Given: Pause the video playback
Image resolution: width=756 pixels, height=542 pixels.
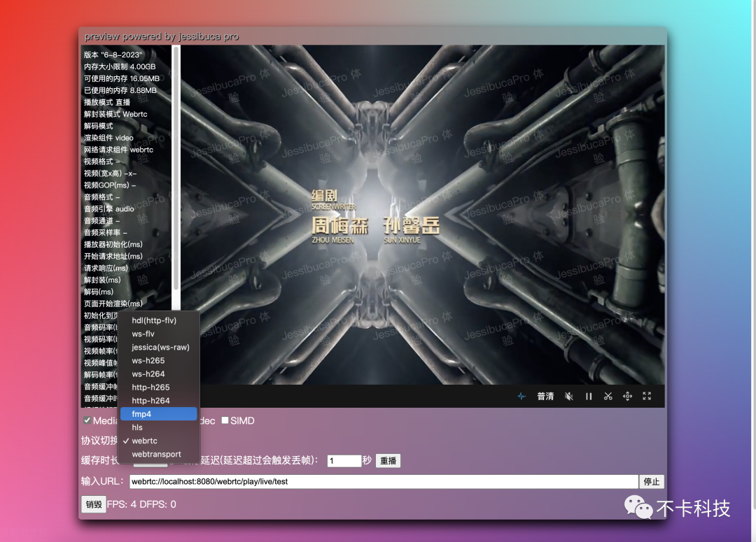Looking at the screenshot, I should pos(589,397).
